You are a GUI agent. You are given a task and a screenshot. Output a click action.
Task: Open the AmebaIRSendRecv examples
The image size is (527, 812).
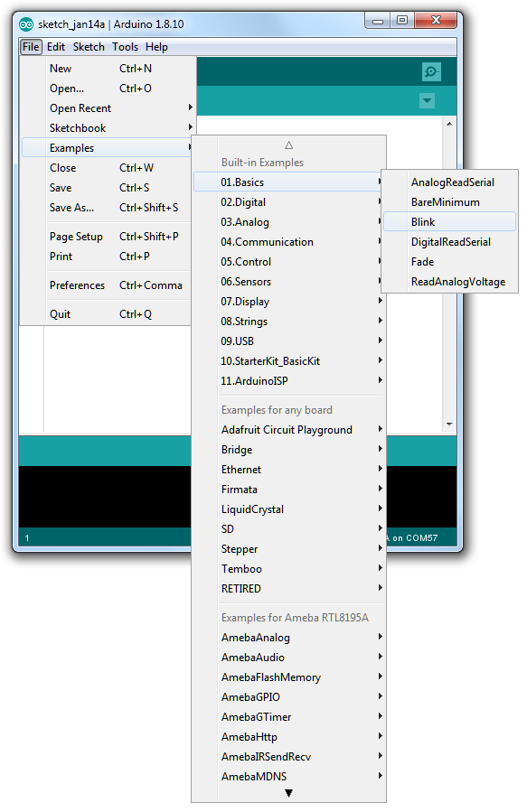(288, 756)
